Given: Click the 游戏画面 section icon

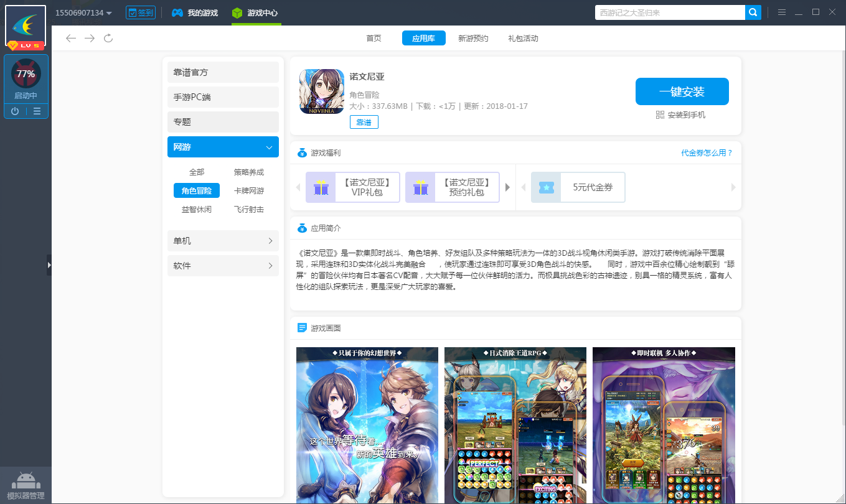Looking at the screenshot, I should coord(302,328).
